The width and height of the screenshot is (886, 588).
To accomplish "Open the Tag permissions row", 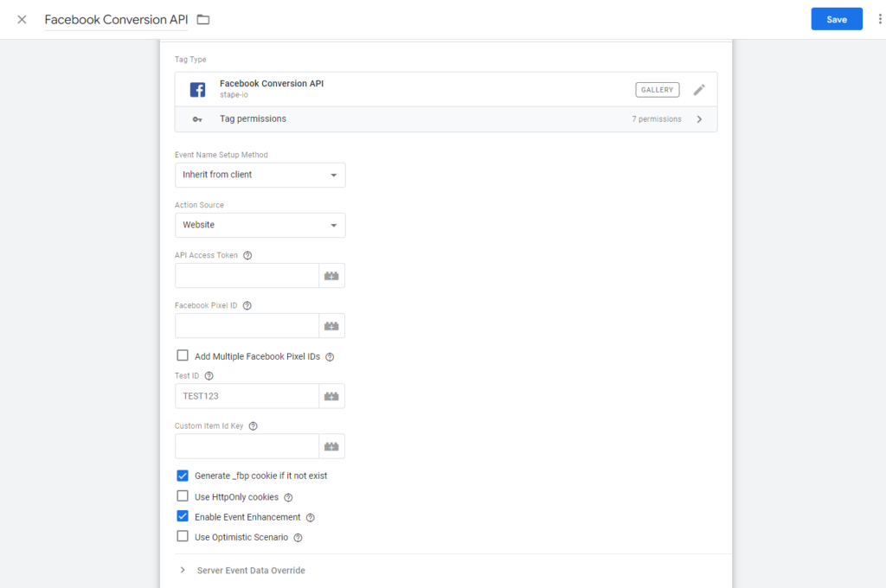I will point(446,119).
